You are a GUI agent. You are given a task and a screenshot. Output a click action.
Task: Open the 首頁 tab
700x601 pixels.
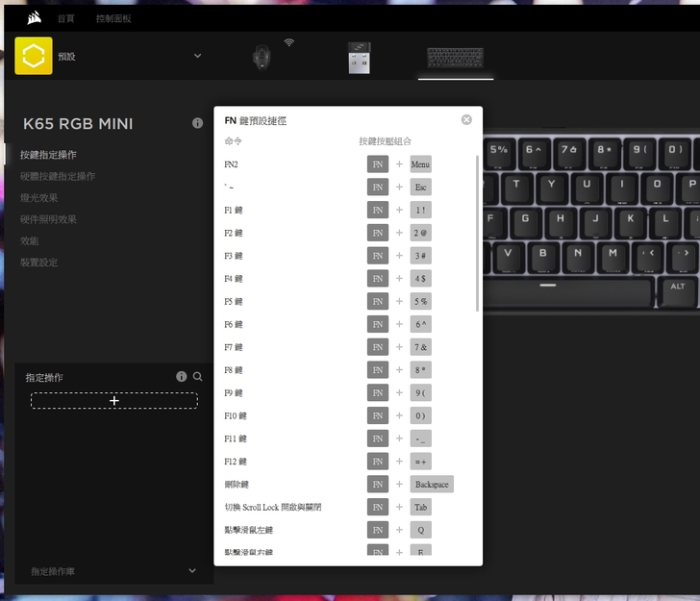(66, 18)
